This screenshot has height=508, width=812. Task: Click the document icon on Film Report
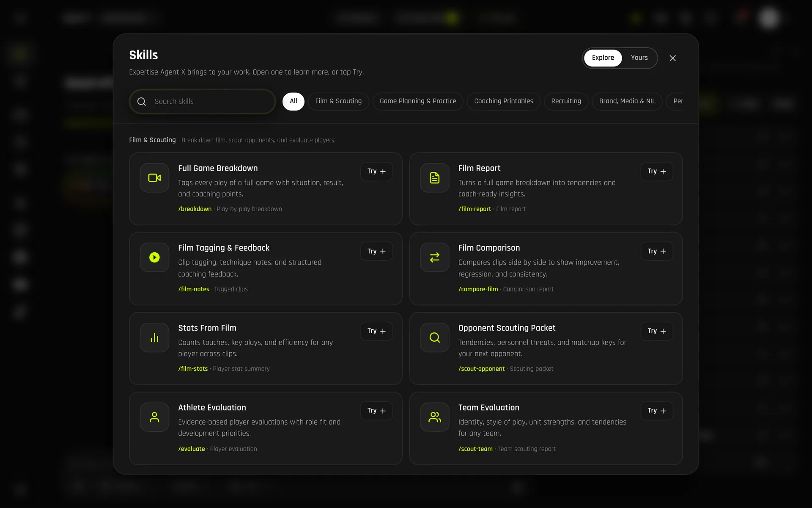point(434,178)
